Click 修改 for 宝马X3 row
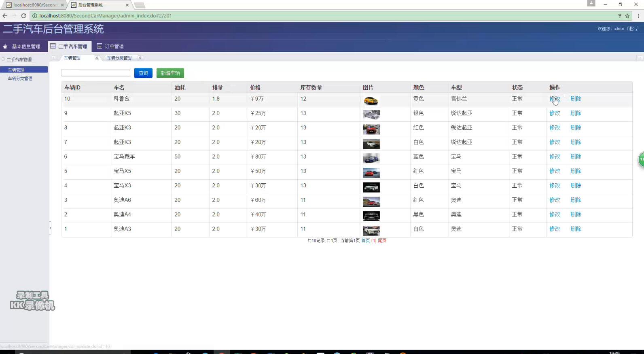644x354 pixels. 555,186
